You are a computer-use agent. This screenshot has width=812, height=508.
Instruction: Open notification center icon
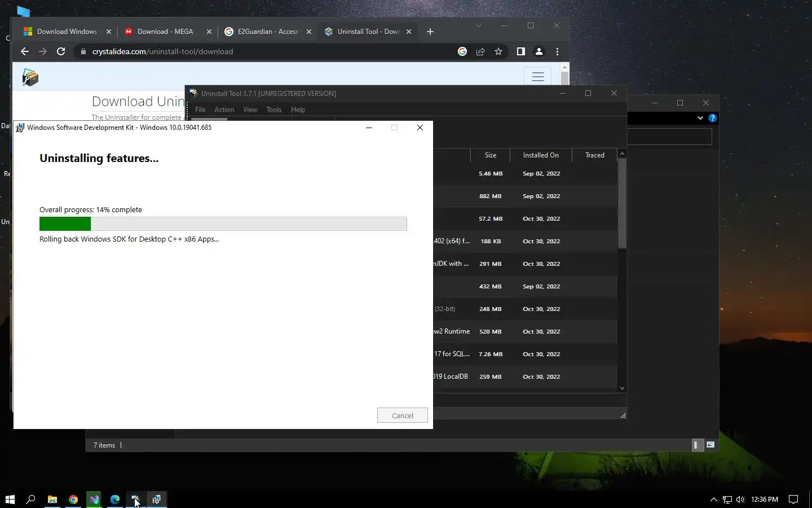[793, 499]
